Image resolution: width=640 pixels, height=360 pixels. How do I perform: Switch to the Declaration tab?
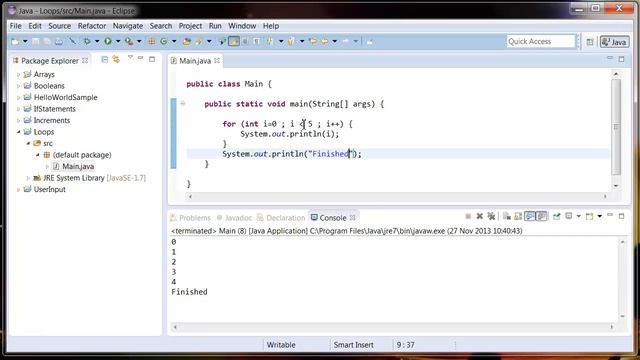pos(281,218)
